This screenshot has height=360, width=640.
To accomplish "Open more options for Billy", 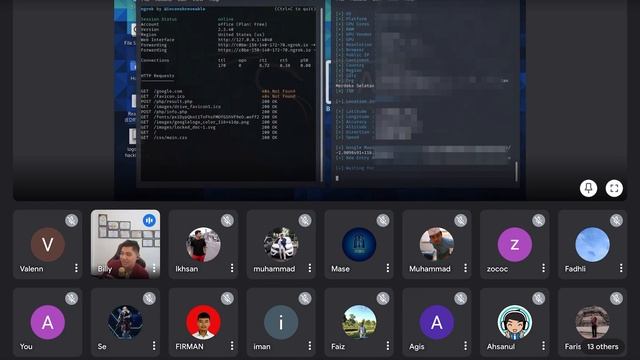I will click(154, 268).
